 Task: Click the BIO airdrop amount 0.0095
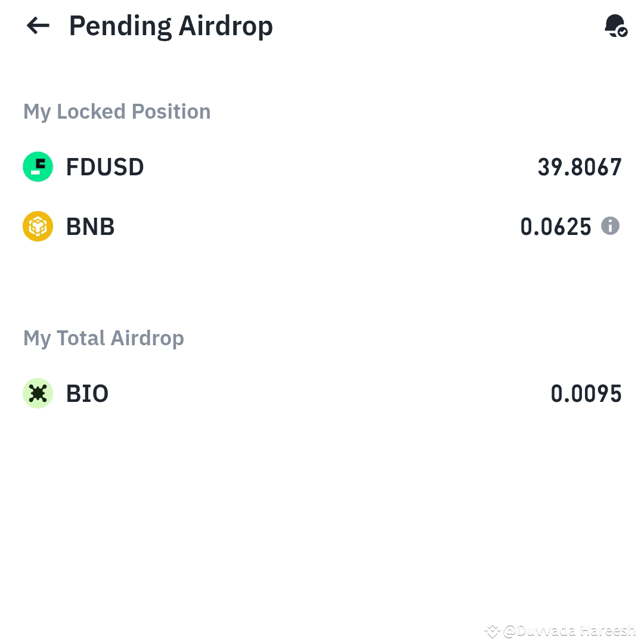tap(586, 394)
